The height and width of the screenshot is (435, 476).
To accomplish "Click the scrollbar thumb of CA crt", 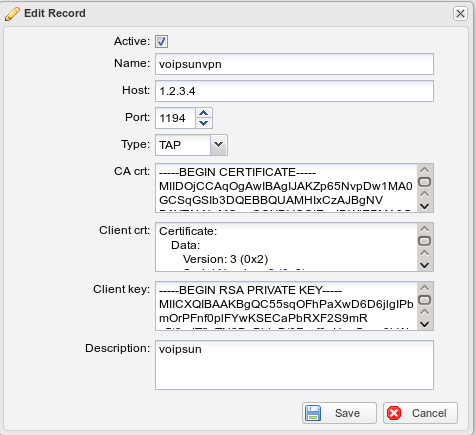I will point(425,182).
